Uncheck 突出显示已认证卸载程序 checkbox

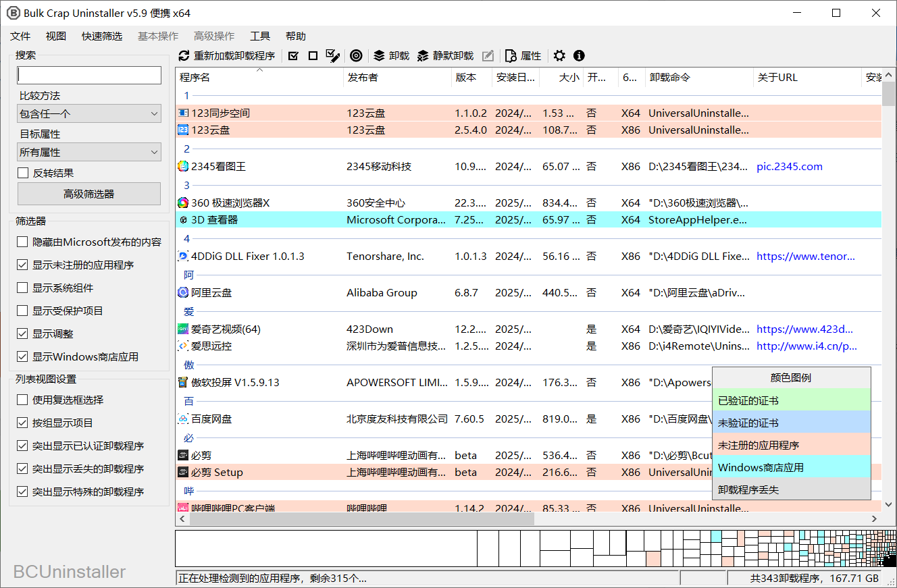[23, 446]
